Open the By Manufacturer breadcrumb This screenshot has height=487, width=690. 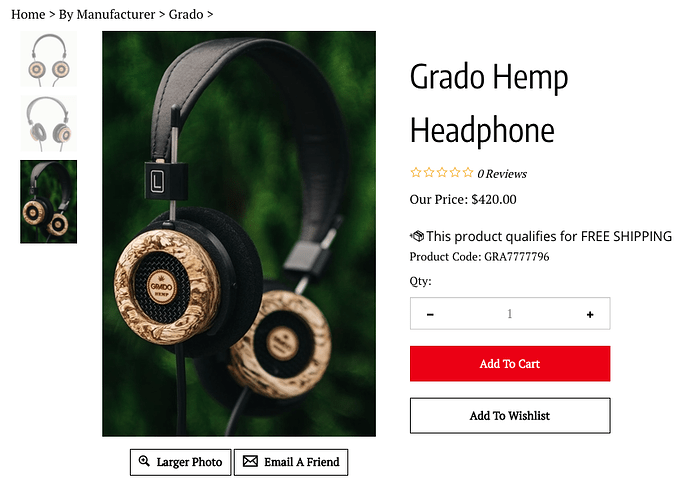107,15
